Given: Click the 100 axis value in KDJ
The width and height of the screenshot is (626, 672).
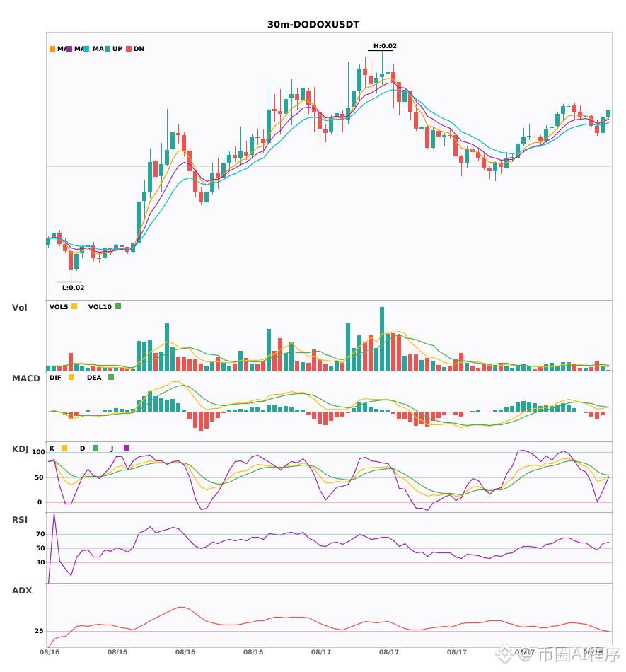Looking at the screenshot, I should 38,452.
